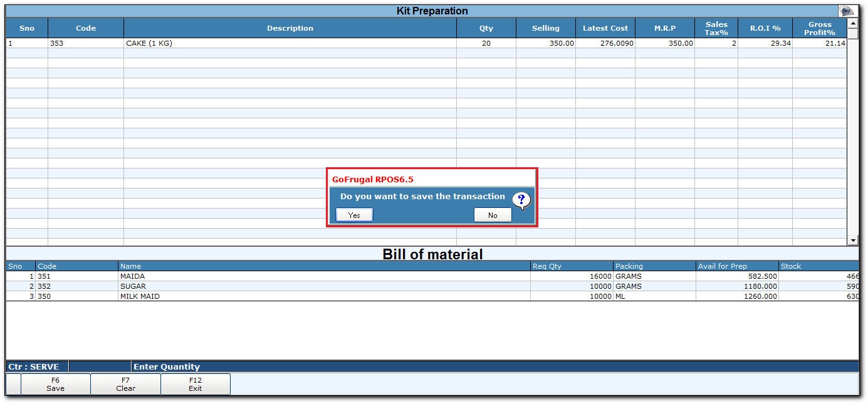Click the R.O.I % column header
Screen dimensions: 868x404
[765, 28]
